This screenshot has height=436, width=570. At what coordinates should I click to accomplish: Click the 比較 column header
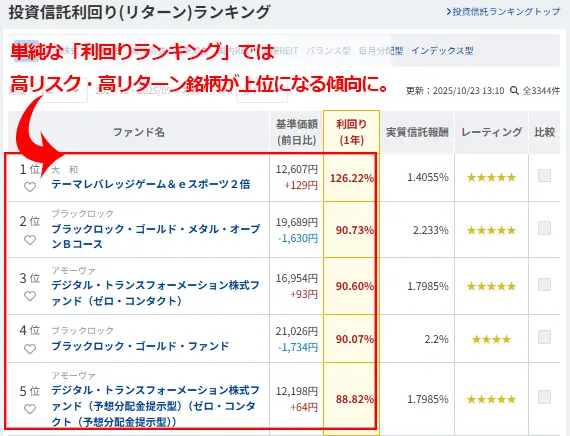click(544, 132)
